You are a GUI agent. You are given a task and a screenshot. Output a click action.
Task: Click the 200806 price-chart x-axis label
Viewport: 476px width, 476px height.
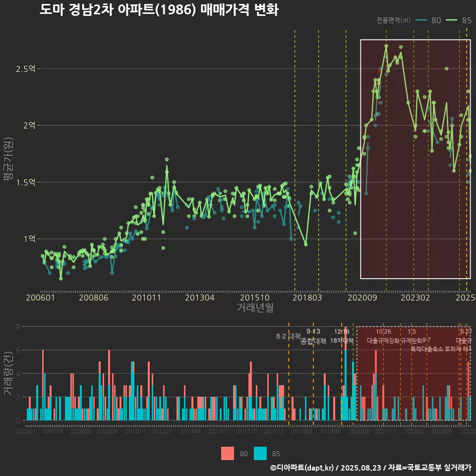[x=94, y=297]
